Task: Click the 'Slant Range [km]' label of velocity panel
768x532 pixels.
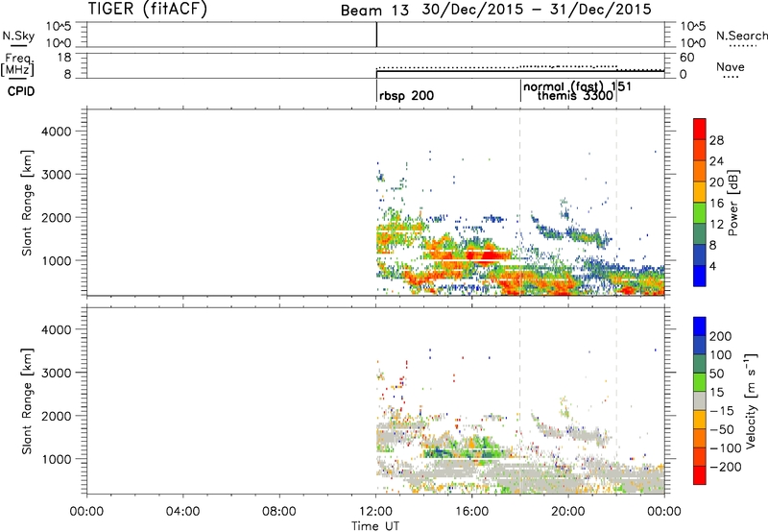Action: click(x=27, y=401)
